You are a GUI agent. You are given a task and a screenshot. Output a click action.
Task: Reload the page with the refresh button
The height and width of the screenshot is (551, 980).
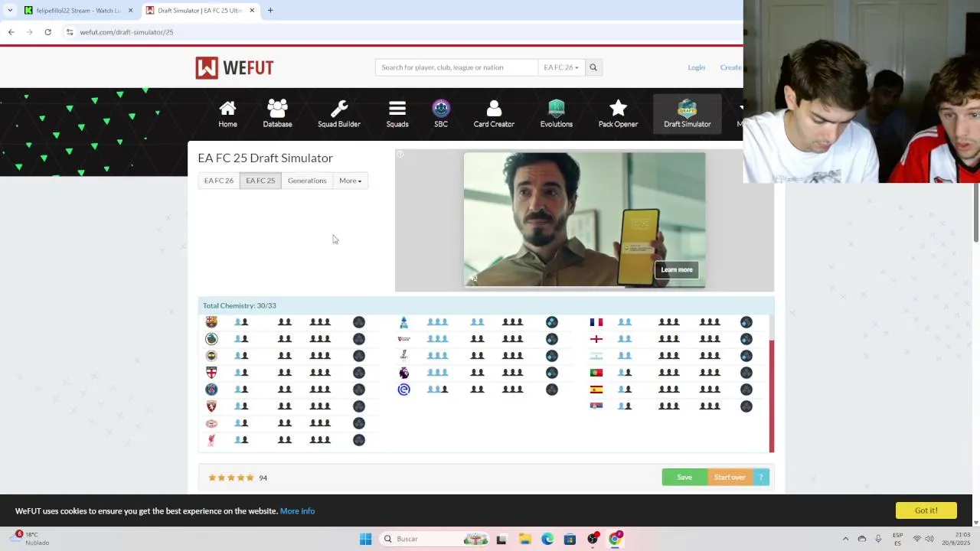click(47, 32)
